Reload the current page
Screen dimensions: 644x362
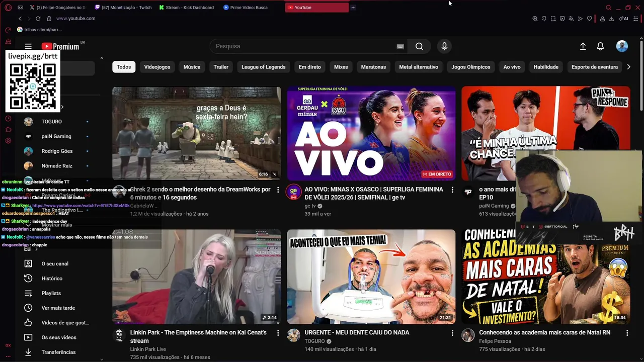(38, 19)
